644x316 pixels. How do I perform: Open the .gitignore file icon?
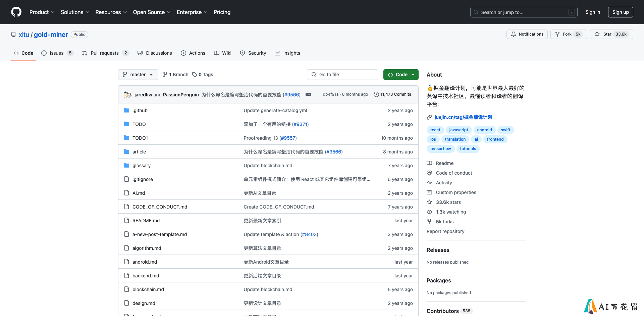click(x=126, y=179)
